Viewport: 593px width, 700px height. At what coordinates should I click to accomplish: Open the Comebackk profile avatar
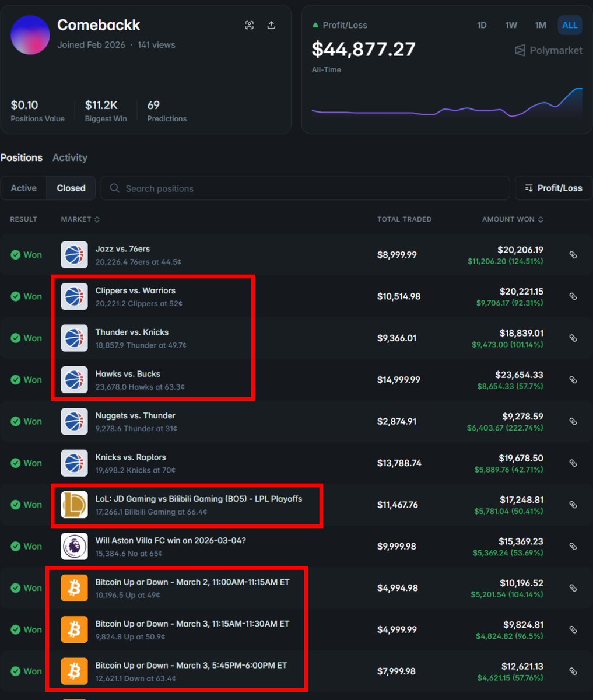click(30, 35)
